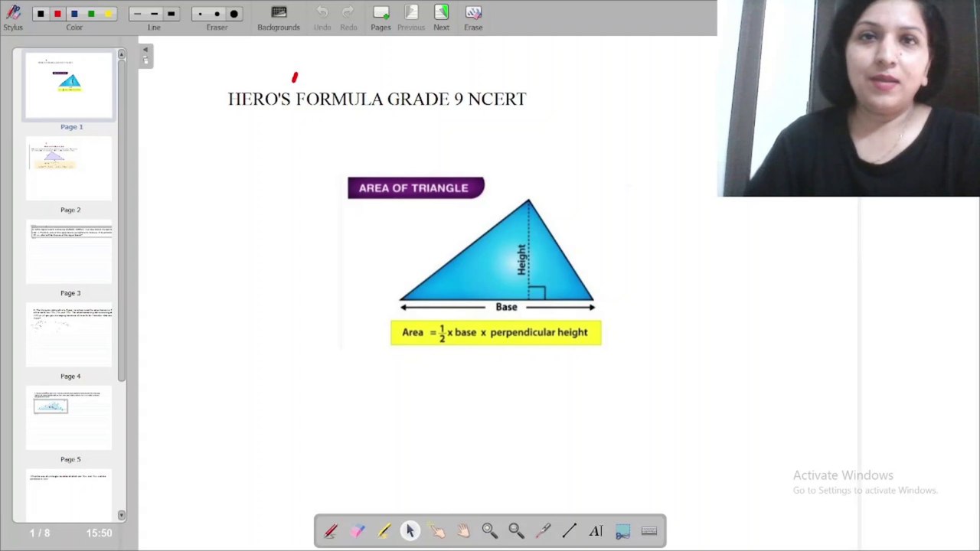Select the hand scroll page tool

point(463,531)
